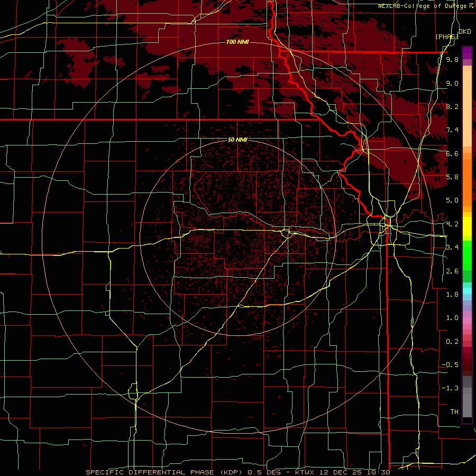Click the [PHAS] units label
This screenshot has height=476, width=476.
point(447,36)
